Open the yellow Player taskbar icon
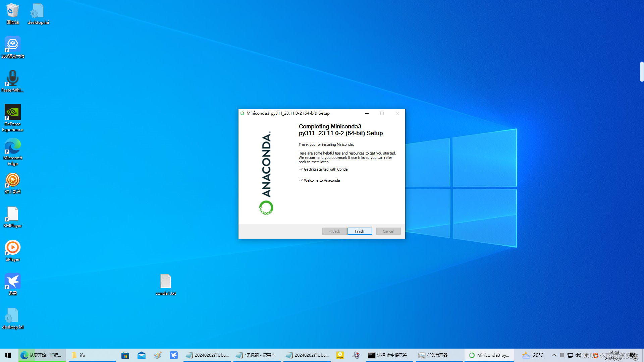The image size is (644, 362). coord(340,355)
